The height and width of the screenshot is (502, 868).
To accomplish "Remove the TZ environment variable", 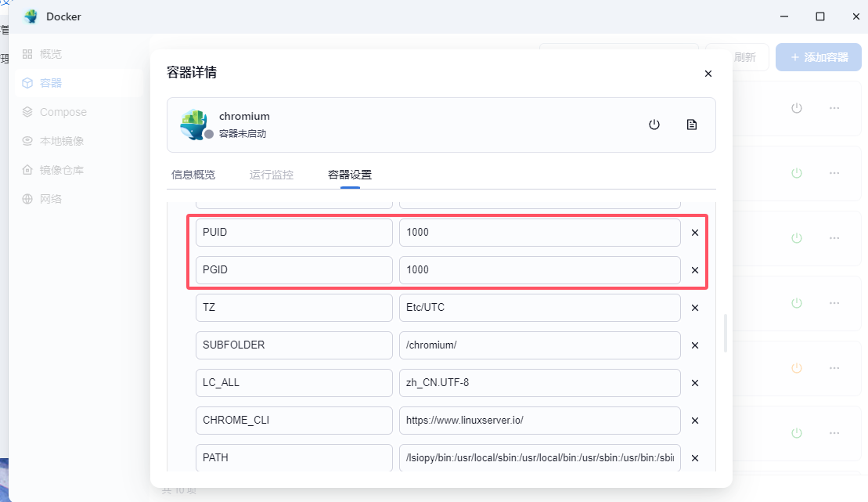I will tap(694, 308).
